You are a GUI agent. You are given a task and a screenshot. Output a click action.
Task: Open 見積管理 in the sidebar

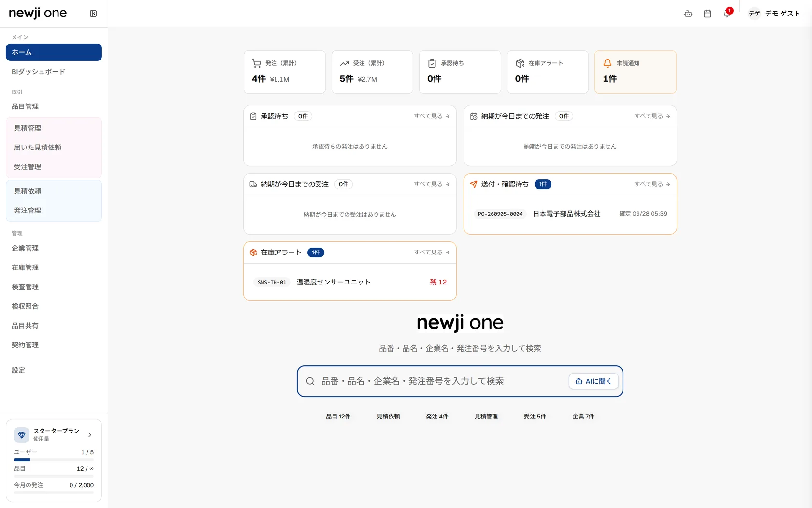click(54, 128)
